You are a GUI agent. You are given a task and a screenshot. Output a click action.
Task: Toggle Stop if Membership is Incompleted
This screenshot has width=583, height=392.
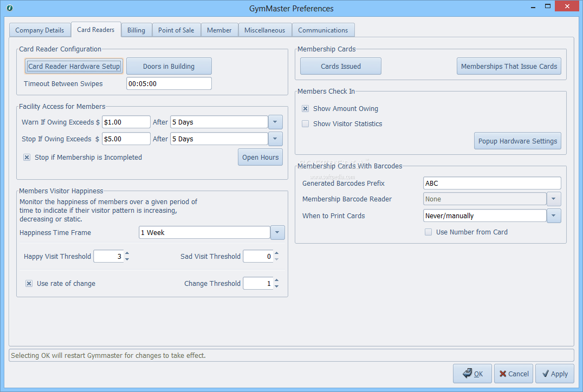[x=27, y=157]
